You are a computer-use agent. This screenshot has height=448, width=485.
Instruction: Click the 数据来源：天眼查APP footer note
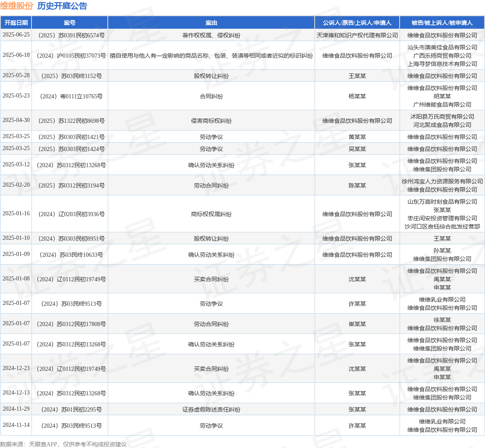coord(63,444)
